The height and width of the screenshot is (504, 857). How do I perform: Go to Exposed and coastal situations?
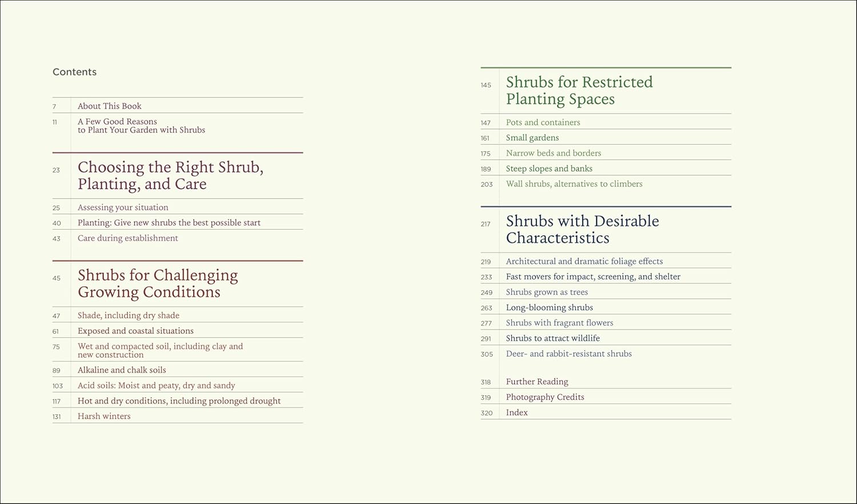point(135,331)
